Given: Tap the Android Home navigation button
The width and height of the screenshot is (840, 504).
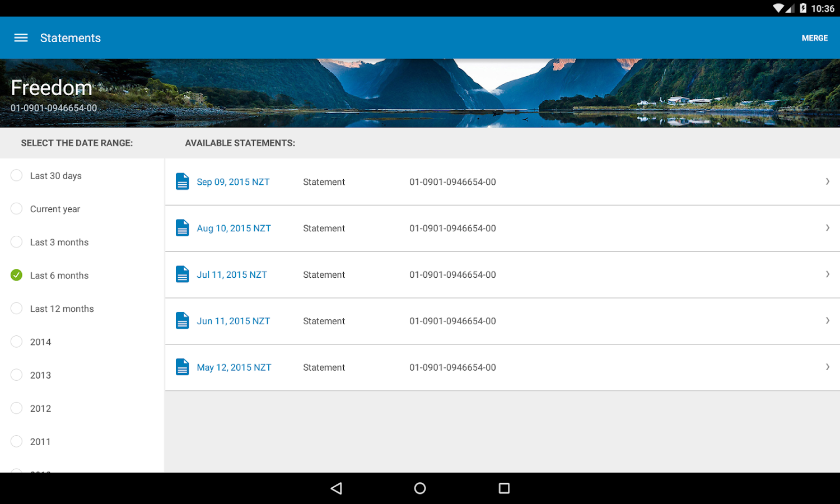Looking at the screenshot, I should click(420, 488).
